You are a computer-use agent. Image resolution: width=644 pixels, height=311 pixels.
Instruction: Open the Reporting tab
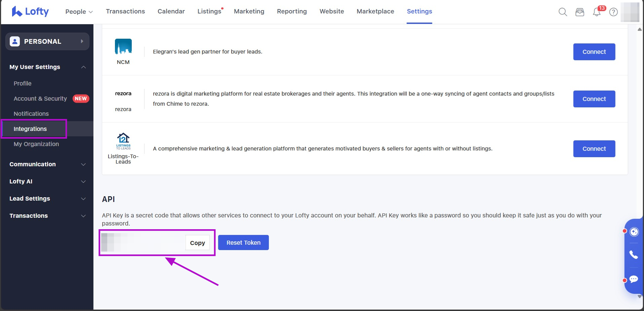(292, 11)
